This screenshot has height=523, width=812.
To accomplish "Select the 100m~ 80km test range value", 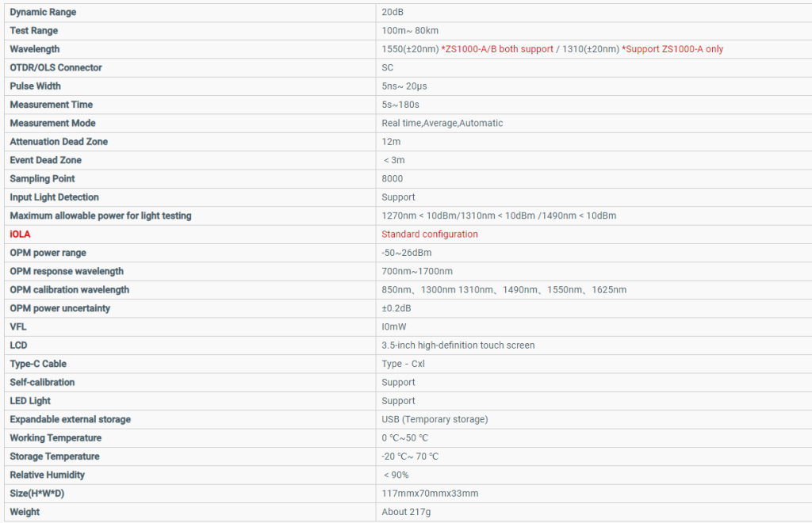I will [410, 31].
